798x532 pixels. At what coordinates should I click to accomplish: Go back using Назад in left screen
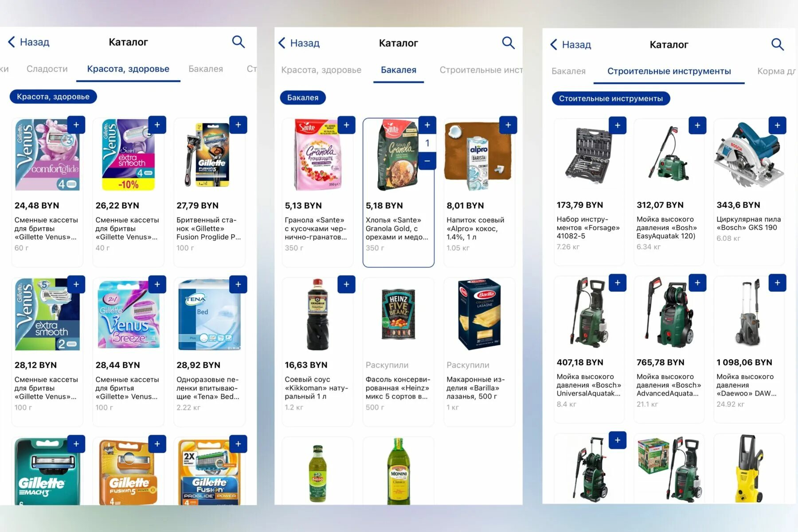tap(29, 42)
